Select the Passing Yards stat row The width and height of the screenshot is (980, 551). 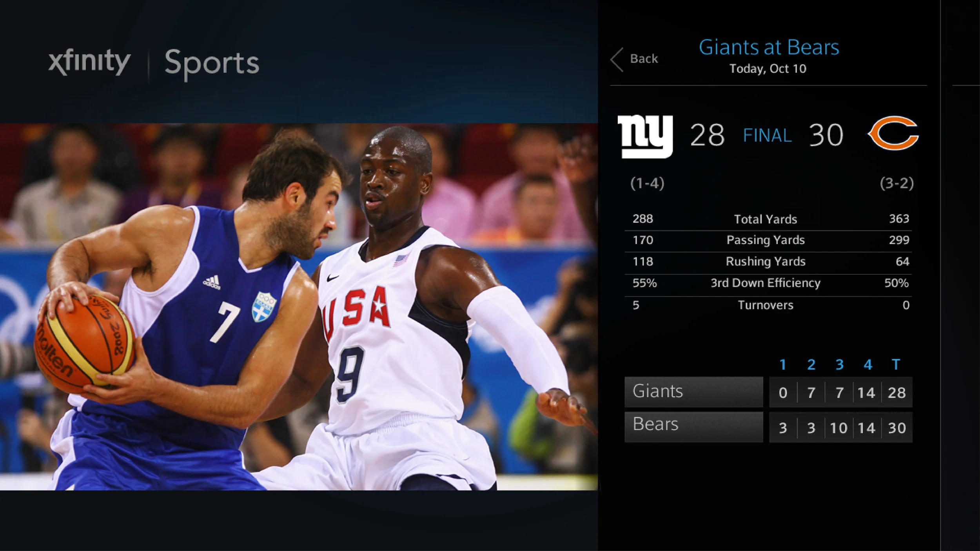coord(768,241)
